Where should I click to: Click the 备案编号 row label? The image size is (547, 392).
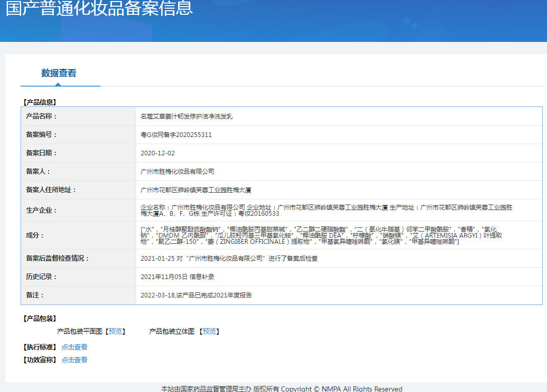[41, 135]
